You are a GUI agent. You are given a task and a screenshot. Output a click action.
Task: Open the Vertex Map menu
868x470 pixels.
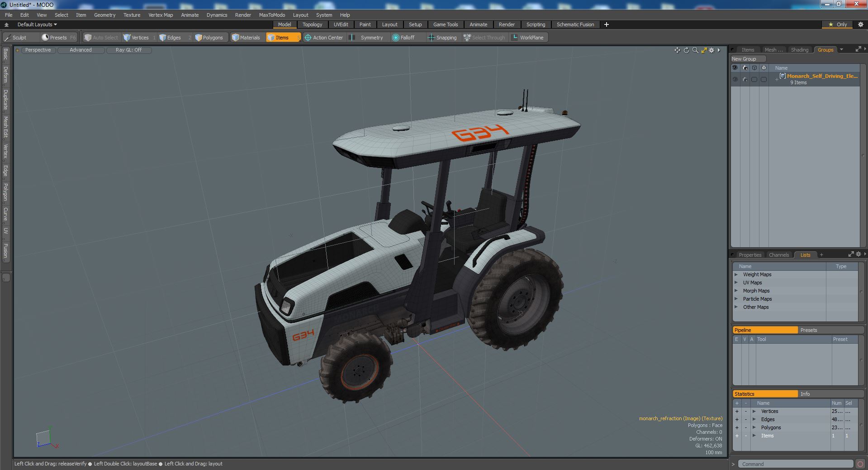161,15
